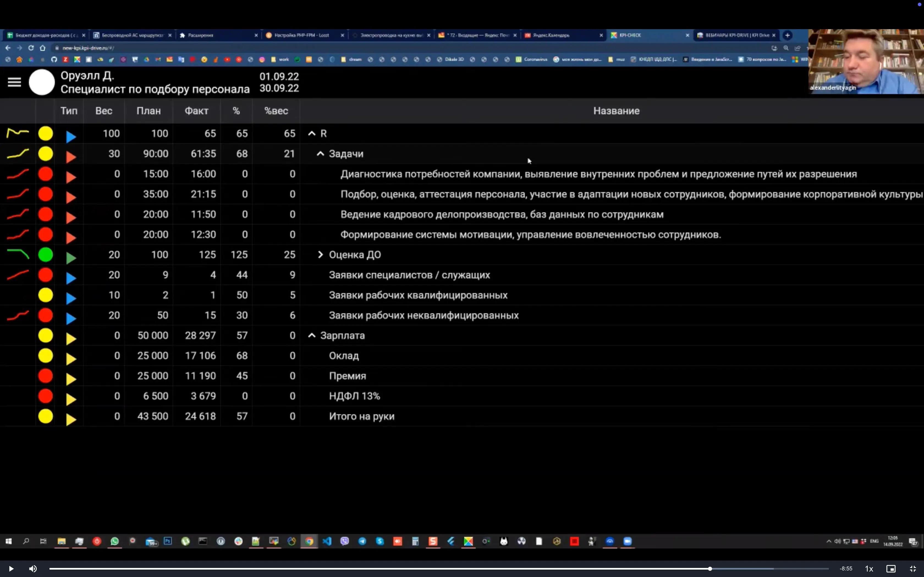Expand the Оценка ДО row

[x=320, y=254]
